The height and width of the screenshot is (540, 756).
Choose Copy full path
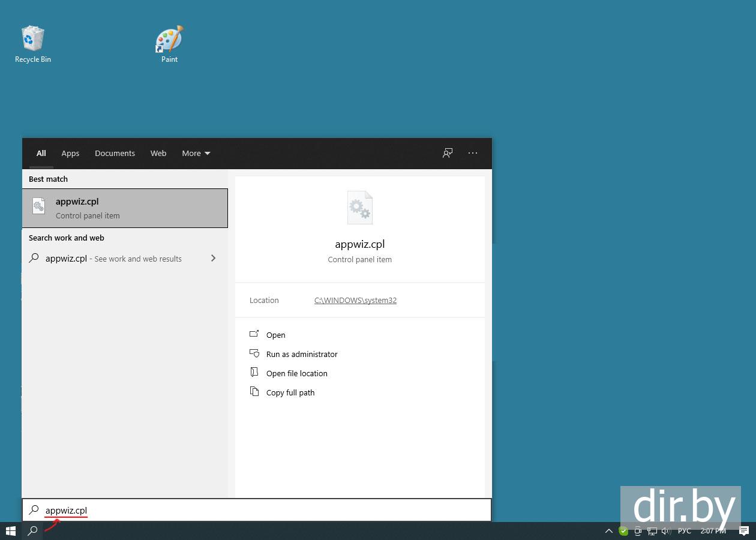(x=290, y=392)
